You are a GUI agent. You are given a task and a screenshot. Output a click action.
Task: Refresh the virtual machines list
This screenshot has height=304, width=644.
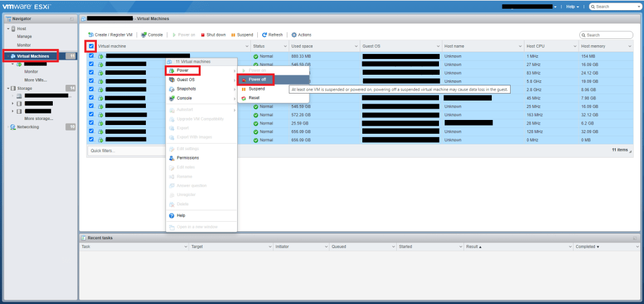coord(265,35)
